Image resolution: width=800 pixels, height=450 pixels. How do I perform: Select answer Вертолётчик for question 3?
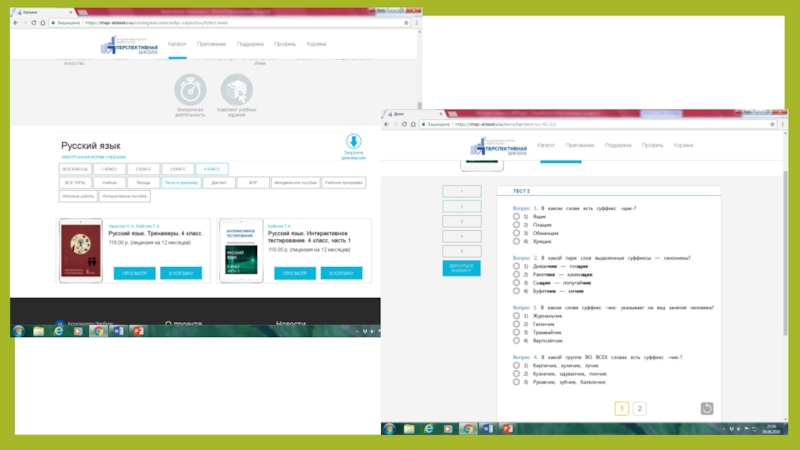click(x=516, y=340)
